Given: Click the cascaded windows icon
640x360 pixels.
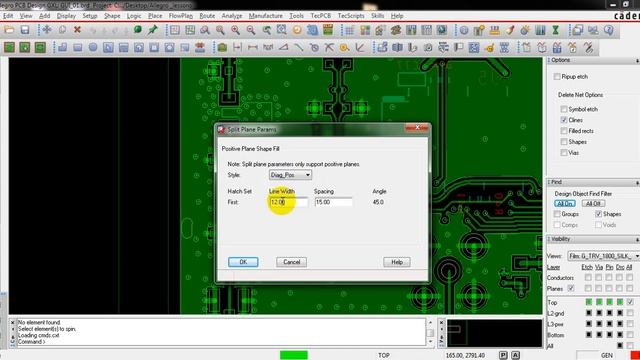Looking at the screenshot, I should point(578,30).
